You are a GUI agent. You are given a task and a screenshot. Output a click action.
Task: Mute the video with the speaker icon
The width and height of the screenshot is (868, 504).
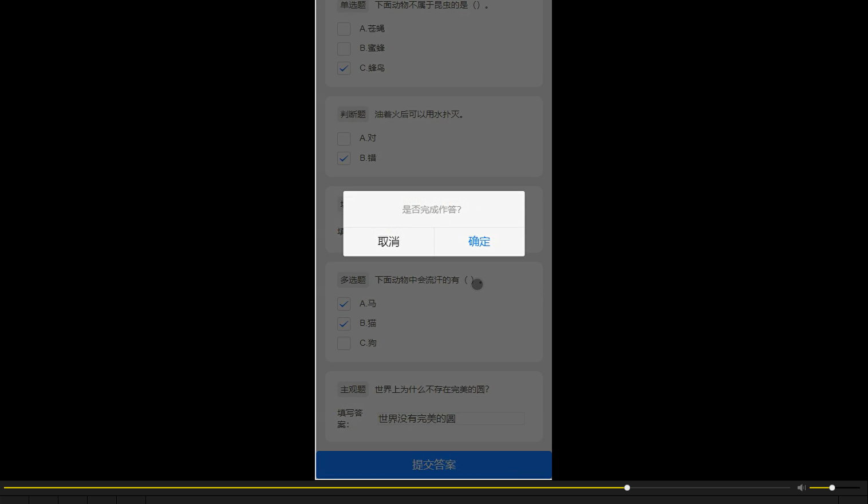point(801,487)
